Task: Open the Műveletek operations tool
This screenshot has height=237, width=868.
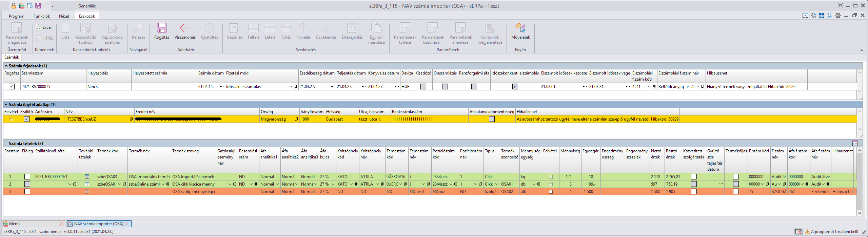Action: [x=520, y=31]
